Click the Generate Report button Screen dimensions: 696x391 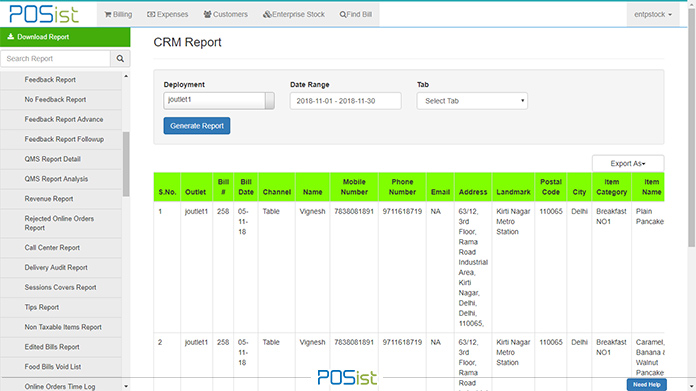197,126
